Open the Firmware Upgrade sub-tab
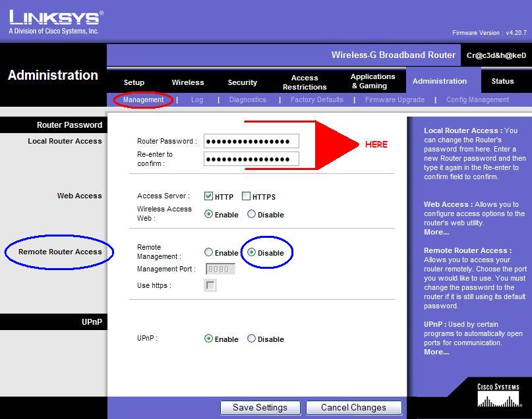 tap(395, 99)
